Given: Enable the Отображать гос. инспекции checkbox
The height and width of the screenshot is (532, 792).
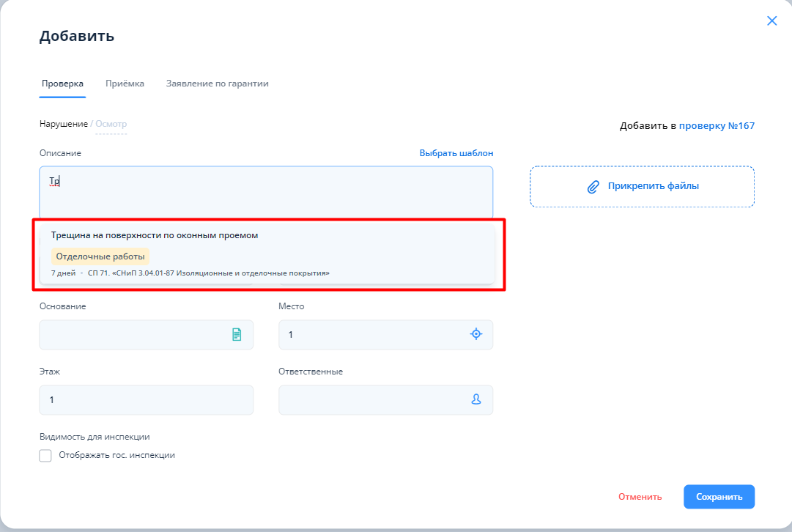Looking at the screenshot, I should 45,456.
